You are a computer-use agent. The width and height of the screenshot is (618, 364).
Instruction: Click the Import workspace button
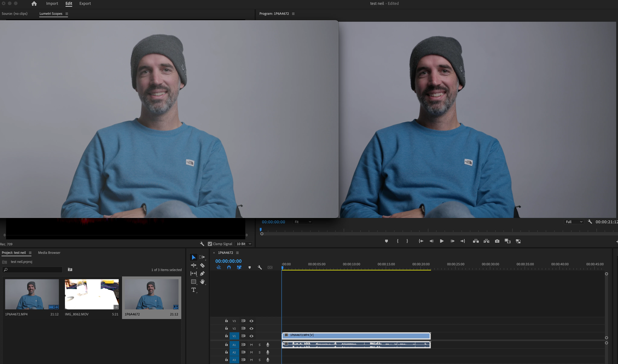click(x=52, y=3)
